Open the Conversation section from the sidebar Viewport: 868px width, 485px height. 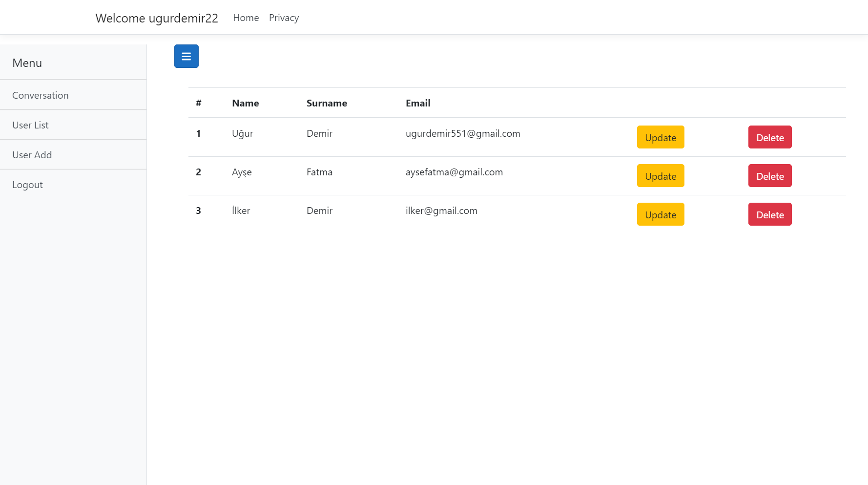coord(40,95)
